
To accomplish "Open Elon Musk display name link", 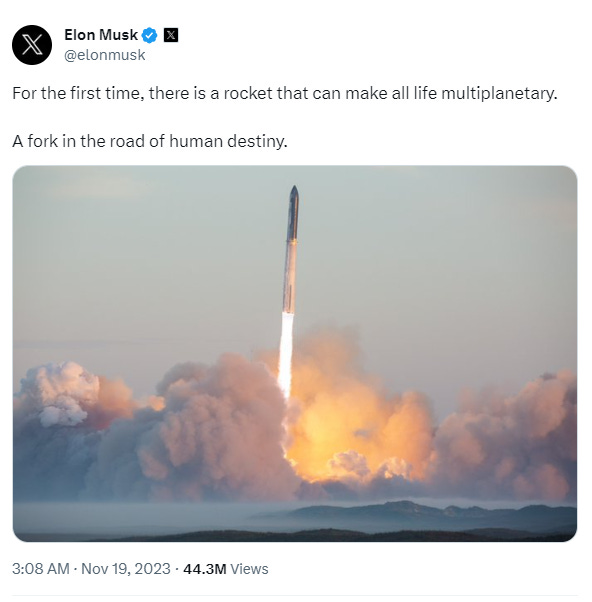I will tap(101, 35).
